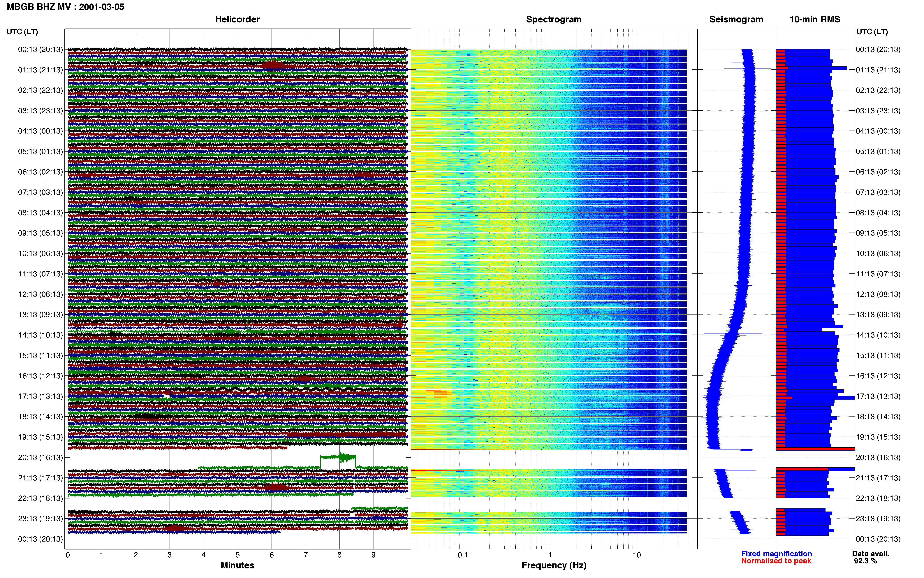Click right time label '02:13 (22:13)'
This screenshot has height=578, width=924.
(878, 90)
